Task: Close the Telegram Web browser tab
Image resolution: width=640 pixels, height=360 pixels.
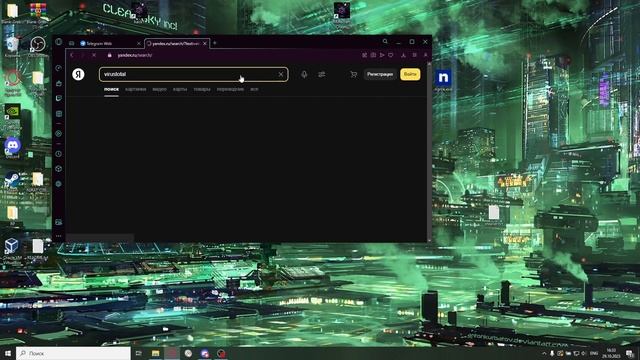Action: (139, 43)
